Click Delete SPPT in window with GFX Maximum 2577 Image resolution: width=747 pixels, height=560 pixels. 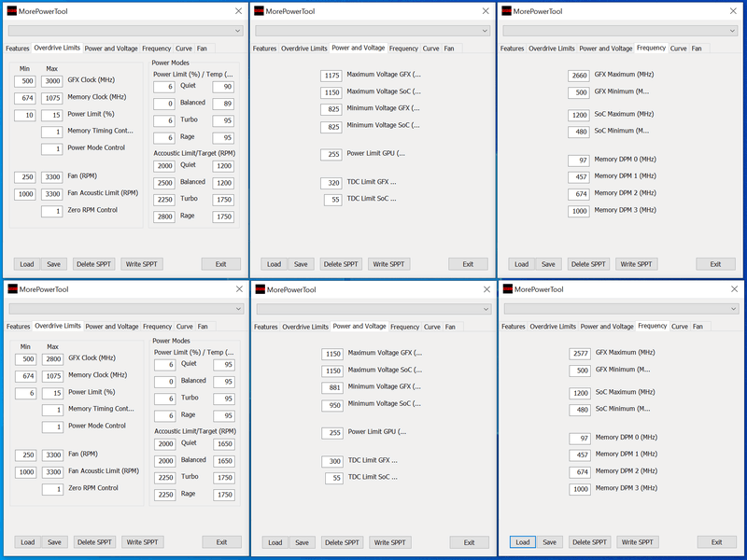pos(589,542)
